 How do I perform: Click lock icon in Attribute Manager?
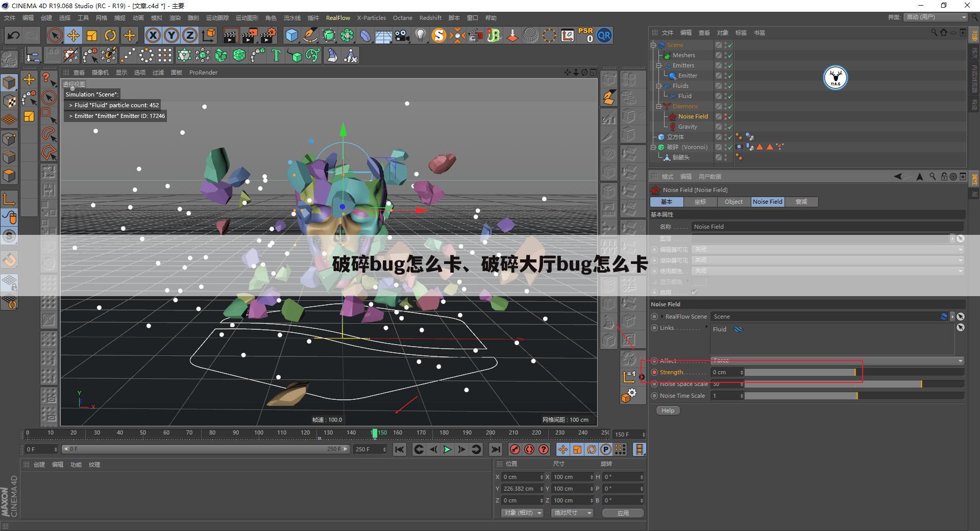tap(944, 176)
